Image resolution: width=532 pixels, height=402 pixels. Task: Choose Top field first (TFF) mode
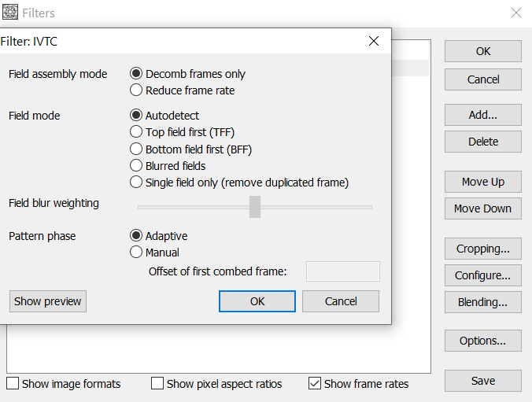click(x=136, y=132)
